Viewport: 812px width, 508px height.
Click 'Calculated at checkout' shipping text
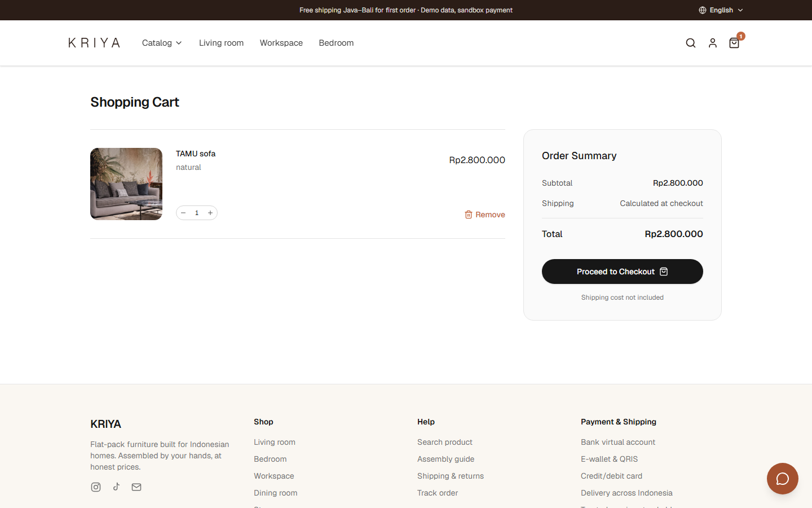pyautogui.click(x=661, y=203)
